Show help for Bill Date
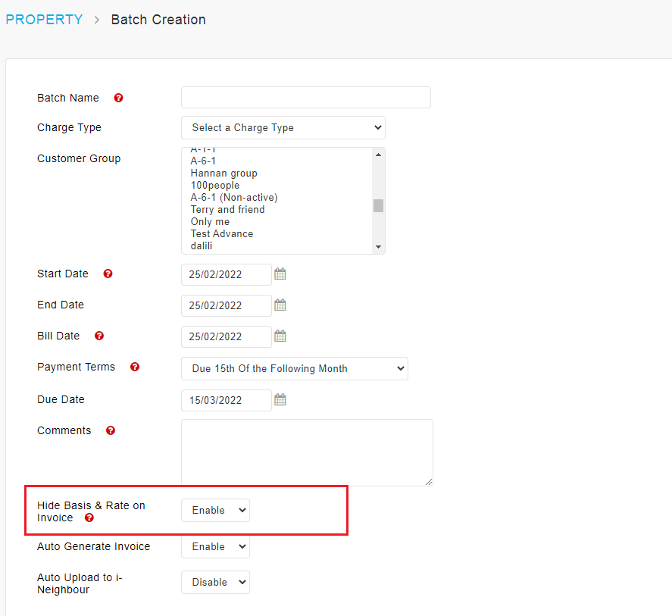Viewport: 672px width, 616px height. click(99, 336)
